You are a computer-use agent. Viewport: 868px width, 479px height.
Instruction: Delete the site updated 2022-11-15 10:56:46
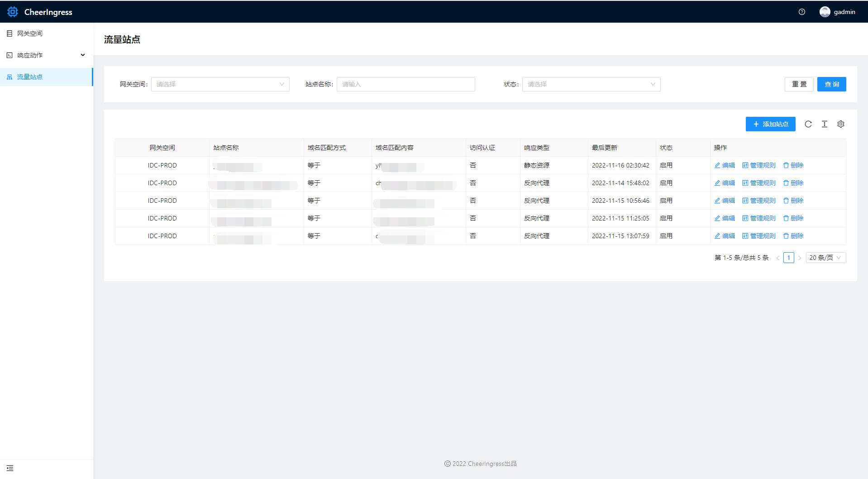[793, 201]
